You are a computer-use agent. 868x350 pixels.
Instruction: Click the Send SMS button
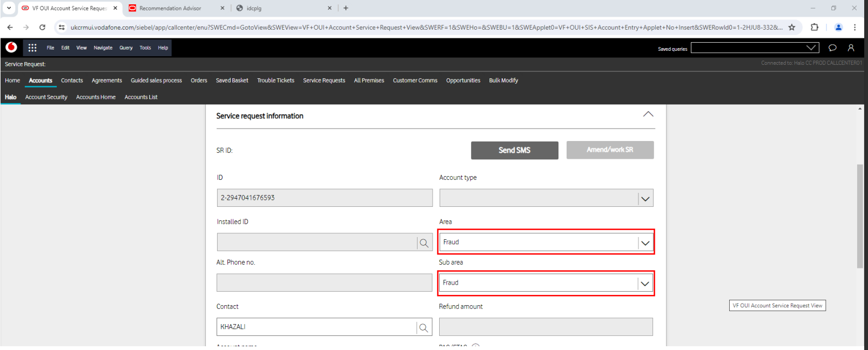click(514, 150)
